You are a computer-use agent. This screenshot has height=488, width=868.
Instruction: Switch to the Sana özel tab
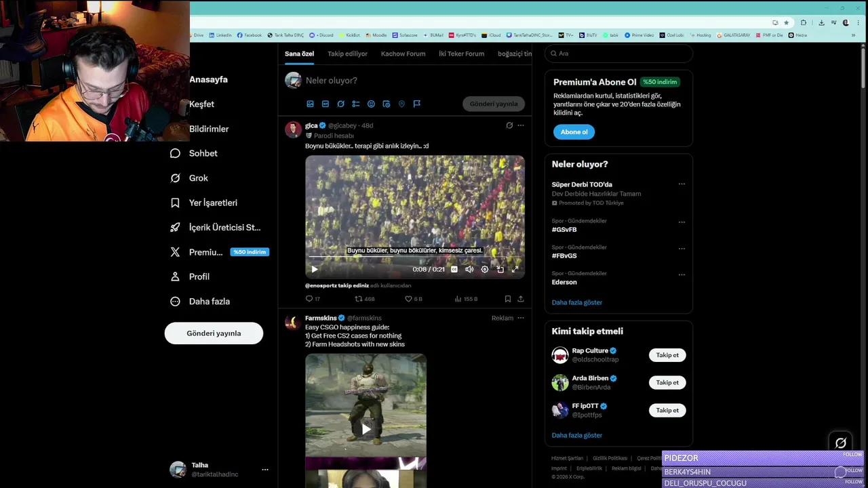tap(299, 54)
